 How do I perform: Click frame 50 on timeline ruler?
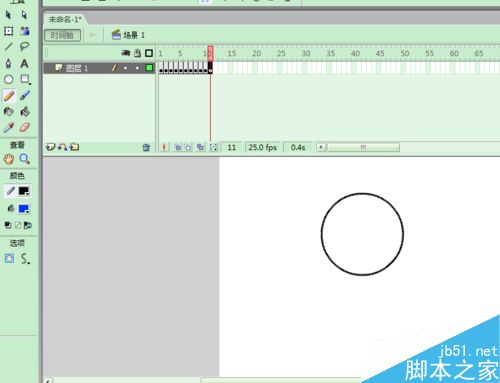click(405, 53)
